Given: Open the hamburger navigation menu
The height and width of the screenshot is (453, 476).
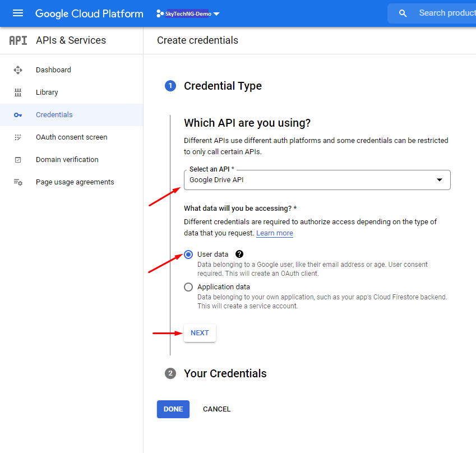Looking at the screenshot, I should click(x=18, y=13).
